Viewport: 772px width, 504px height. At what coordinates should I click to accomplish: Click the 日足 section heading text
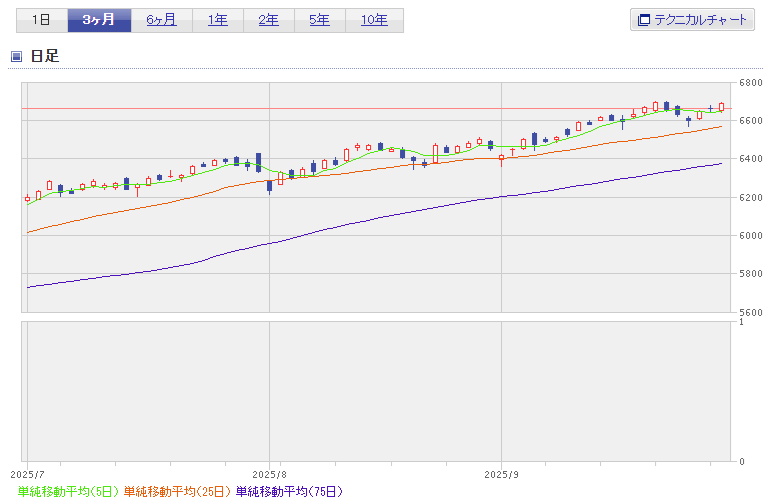click(45, 56)
